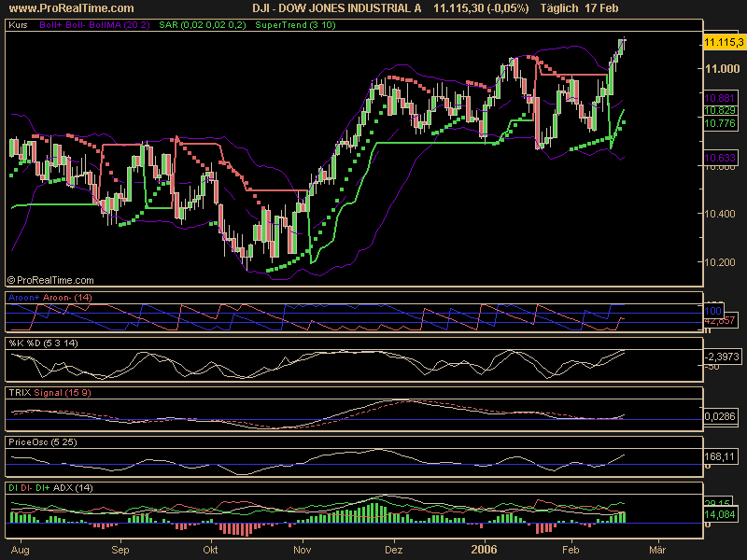Click the Boll+ Boll- BollMA (20 2) indicator label
The image size is (747, 560).
tap(95, 25)
